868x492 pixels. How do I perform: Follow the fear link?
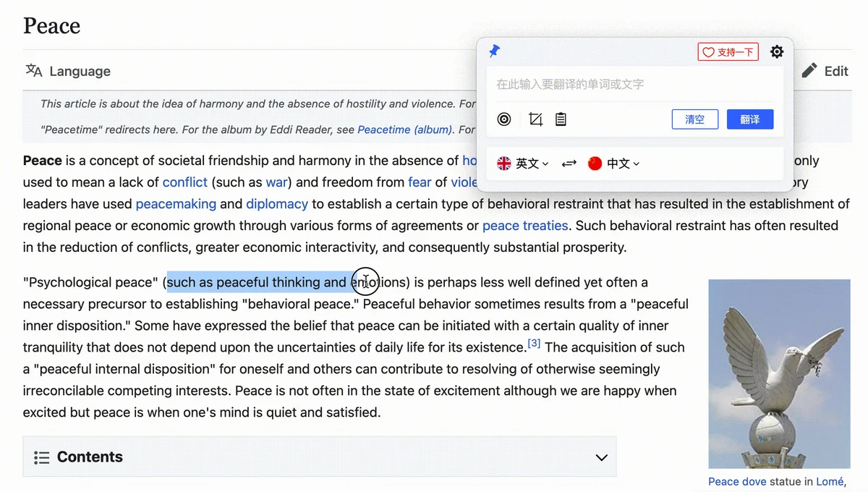(420, 182)
